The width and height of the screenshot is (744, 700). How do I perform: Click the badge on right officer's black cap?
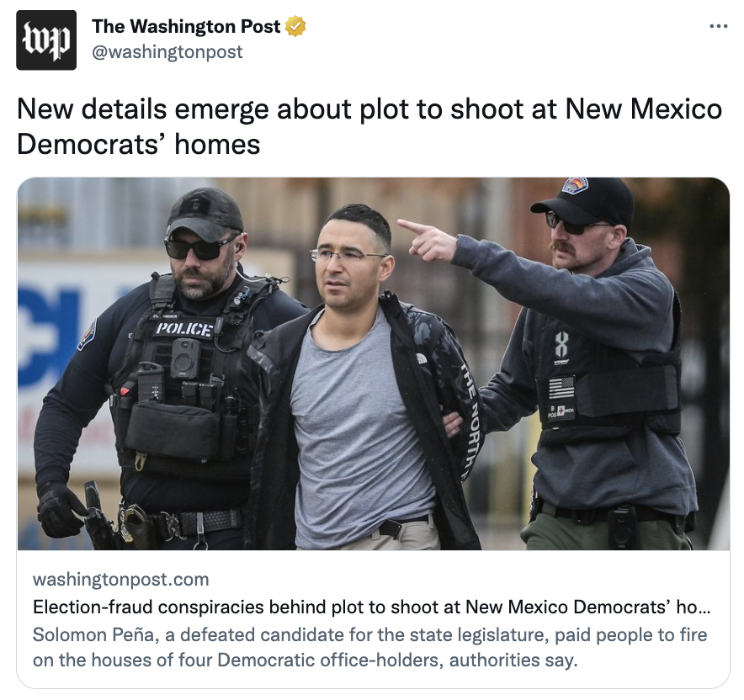click(575, 185)
